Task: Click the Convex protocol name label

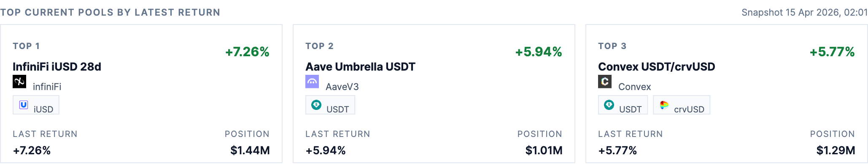Action: (634, 87)
